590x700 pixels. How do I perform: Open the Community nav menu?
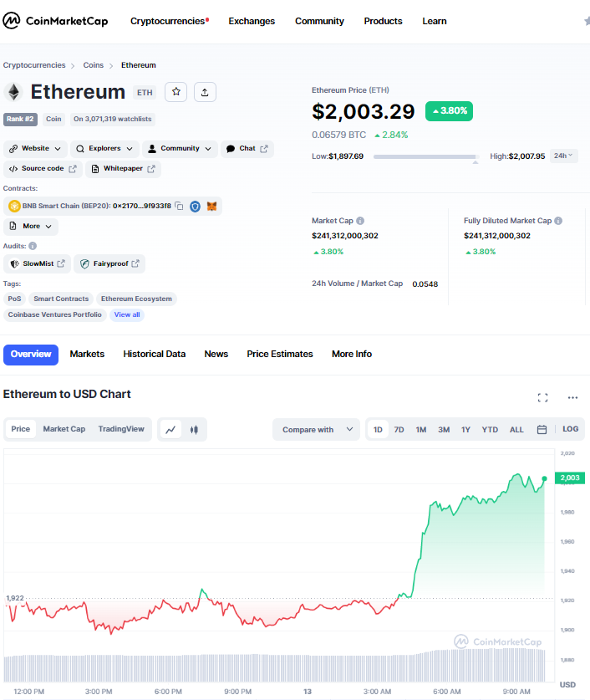click(319, 21)
